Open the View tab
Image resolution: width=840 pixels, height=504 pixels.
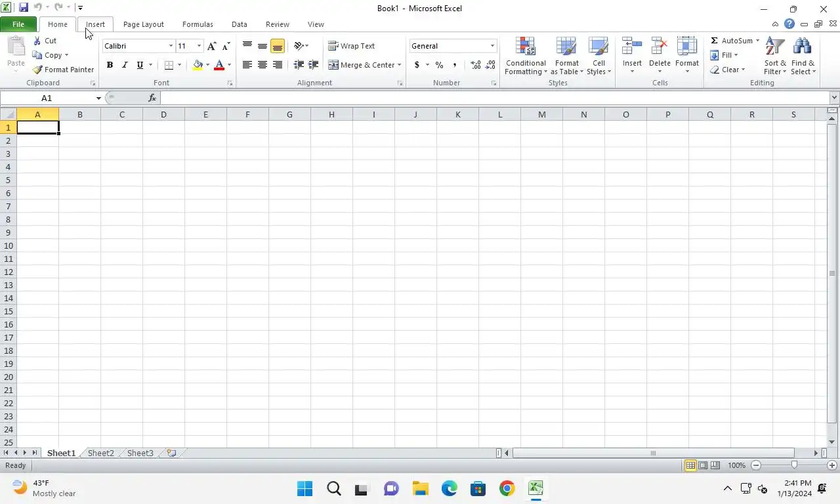pyautogui.click(x=316, y=24)
